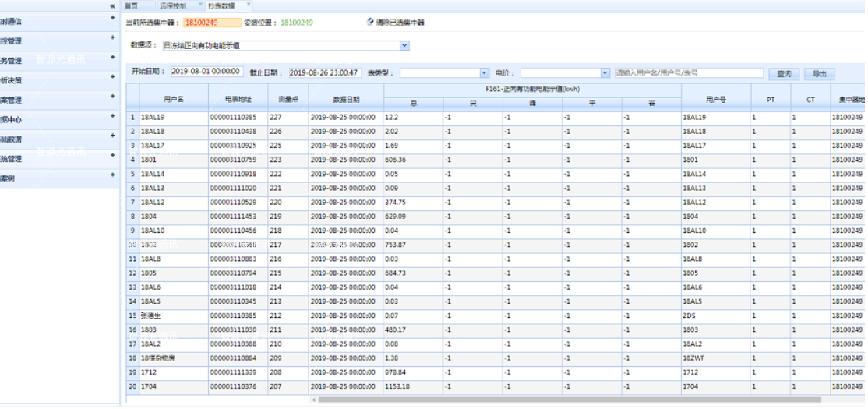Expand the 析决策 sidebar panel plus icon
868x409 pixels.
(x=112, y=76)
